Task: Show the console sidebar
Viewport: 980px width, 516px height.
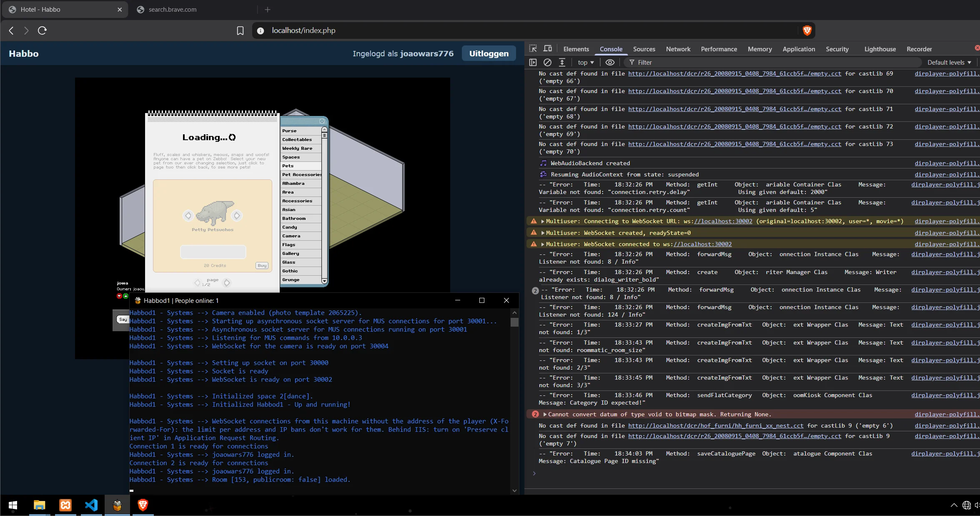Action: (533, 62)
